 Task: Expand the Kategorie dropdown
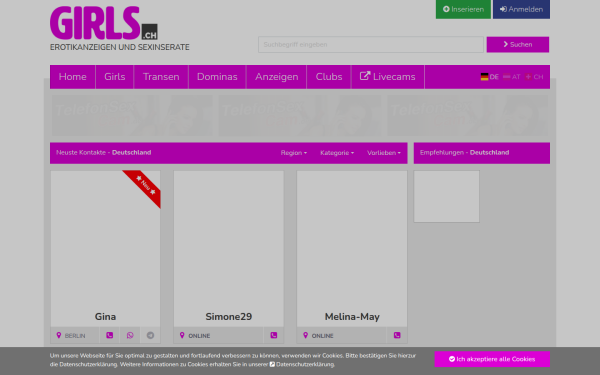337,153
